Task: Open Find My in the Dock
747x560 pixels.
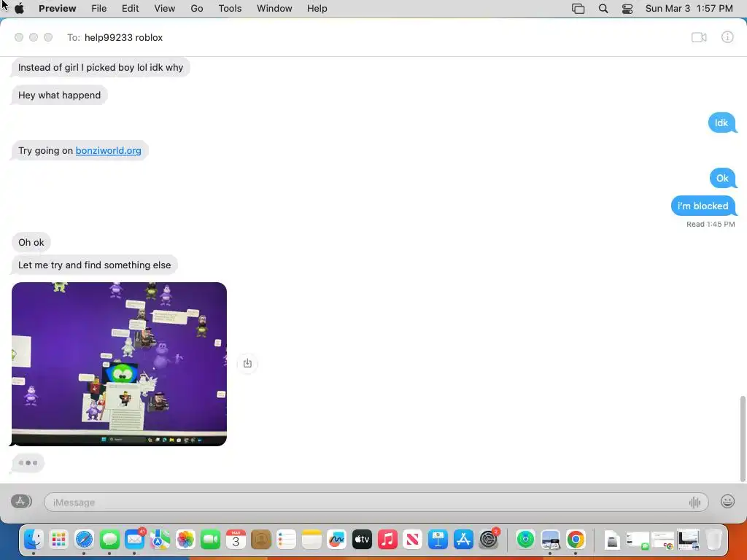Action: 525,540
